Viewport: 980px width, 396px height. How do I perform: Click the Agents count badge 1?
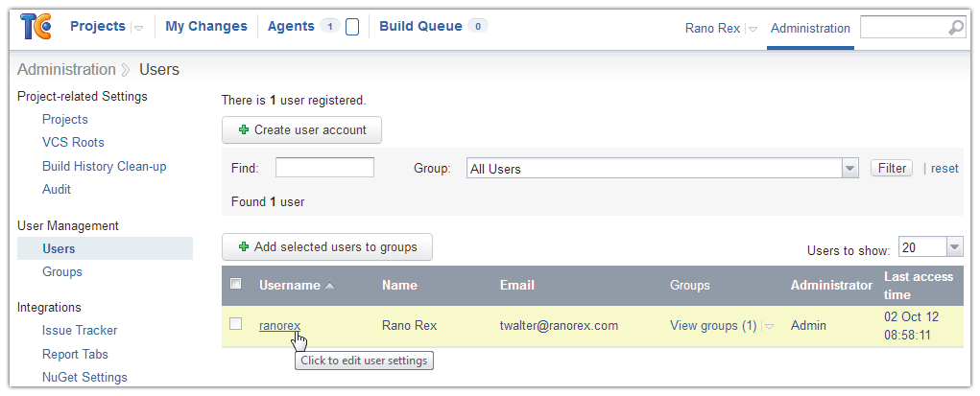coord(330,26)
